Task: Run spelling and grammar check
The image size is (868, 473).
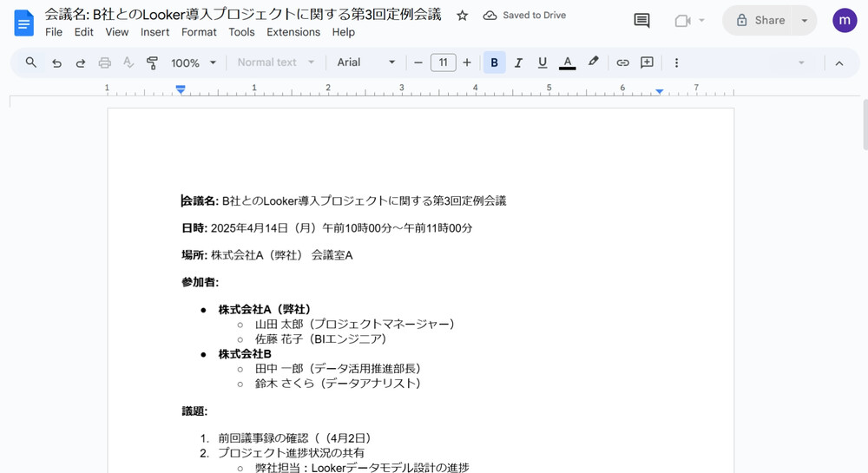Action: click(x=128, y=62)
